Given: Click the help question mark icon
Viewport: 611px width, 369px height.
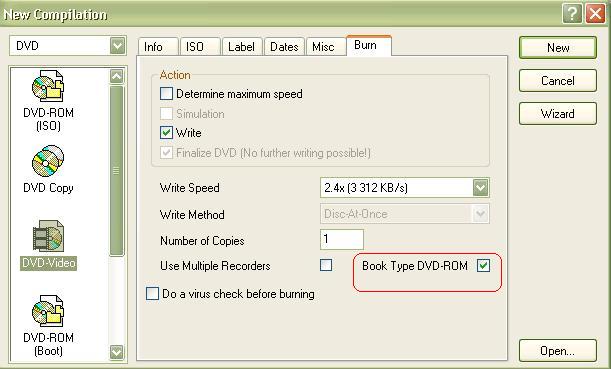Looking at the screenshot, I should click(572, 14).
